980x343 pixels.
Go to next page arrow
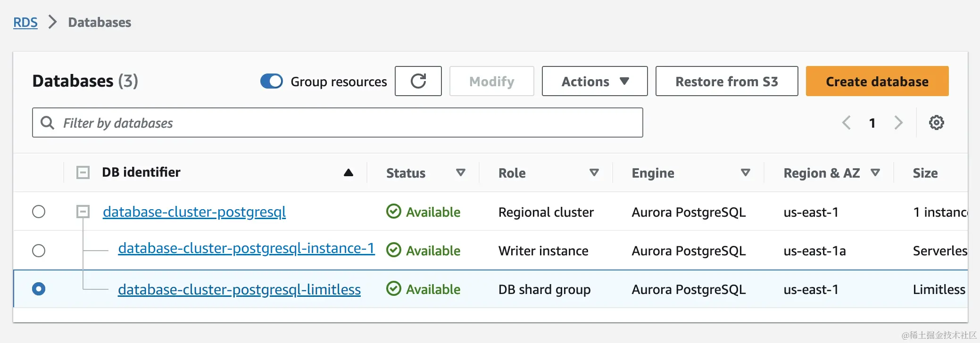click(898, 123)
